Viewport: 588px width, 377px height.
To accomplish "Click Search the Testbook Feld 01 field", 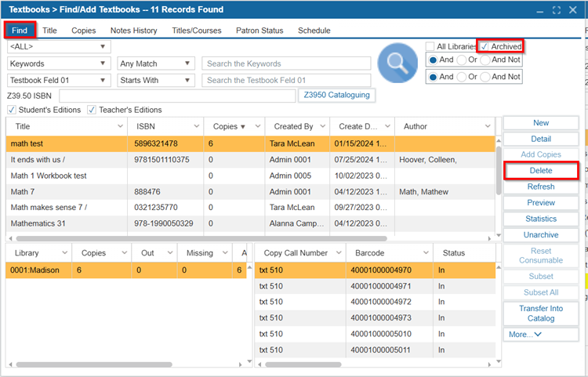I will click(286, 80).
